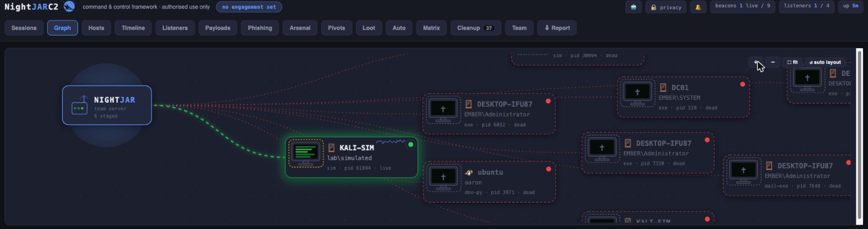Open the Listeners tab
Screen dimensions: 868x229
(175, 28)
